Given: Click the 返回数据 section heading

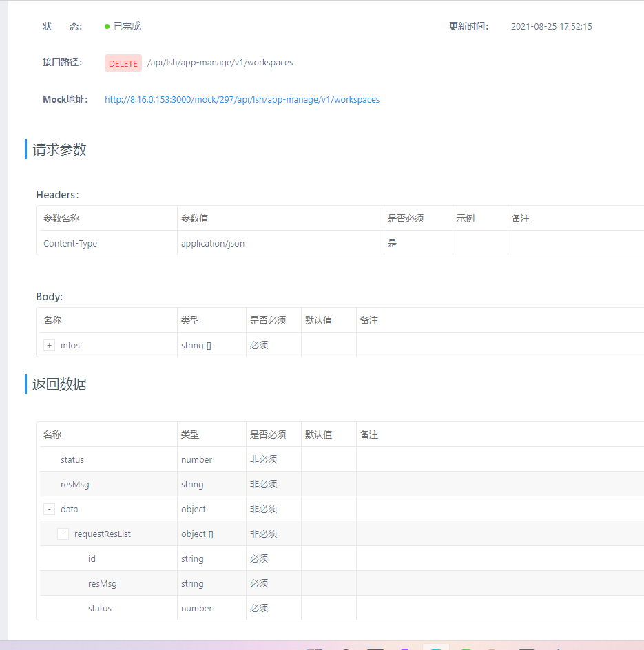Looking at the screenshot, I should (x=59, y=384).
